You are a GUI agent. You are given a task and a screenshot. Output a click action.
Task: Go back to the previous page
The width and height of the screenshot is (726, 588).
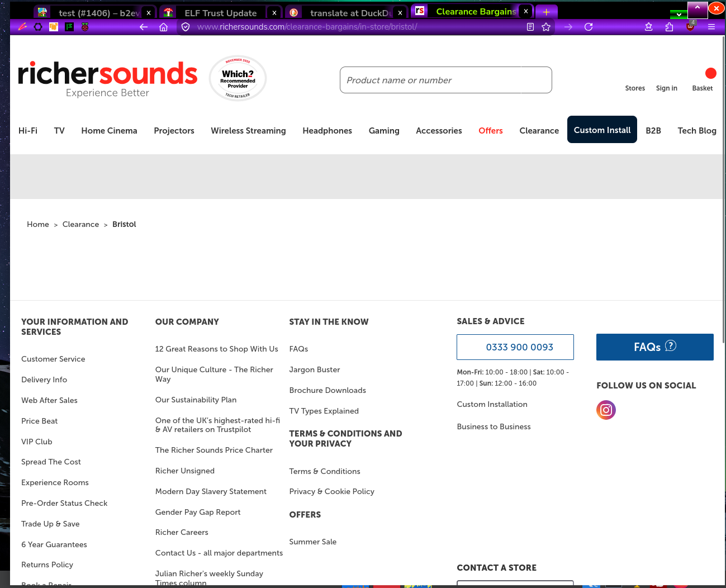(x=144, y=27)
